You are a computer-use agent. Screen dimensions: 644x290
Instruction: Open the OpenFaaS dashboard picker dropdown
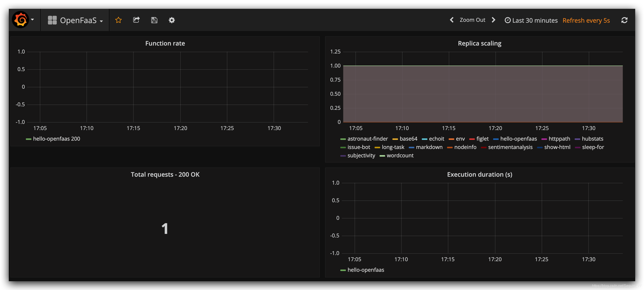pyautogui.click(x=75, y=20)
